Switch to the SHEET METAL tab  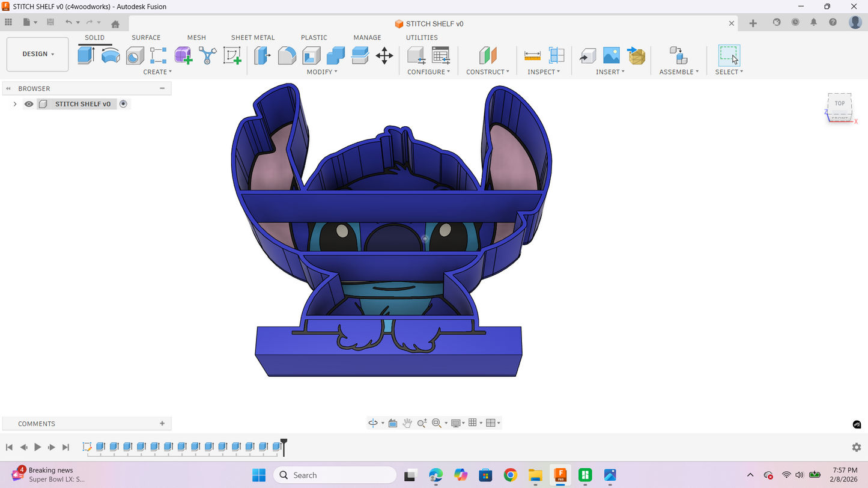click(253, 37)
